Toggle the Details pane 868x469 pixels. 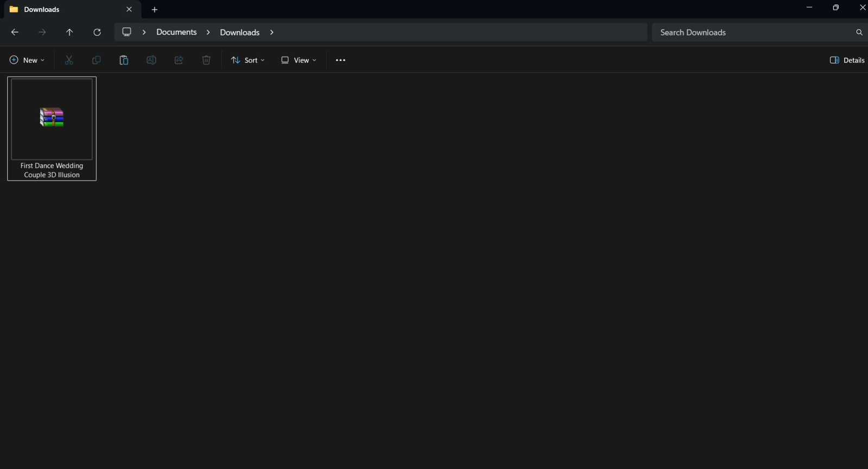(847, 60)
